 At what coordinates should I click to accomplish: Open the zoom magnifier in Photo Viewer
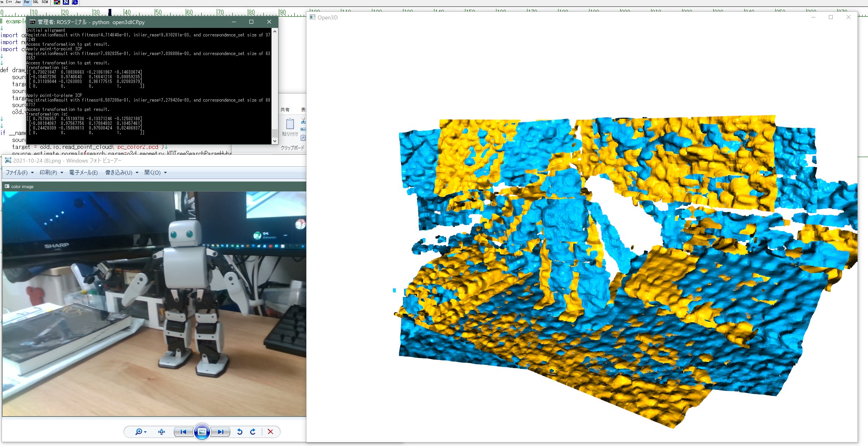[x=138, y=432]
